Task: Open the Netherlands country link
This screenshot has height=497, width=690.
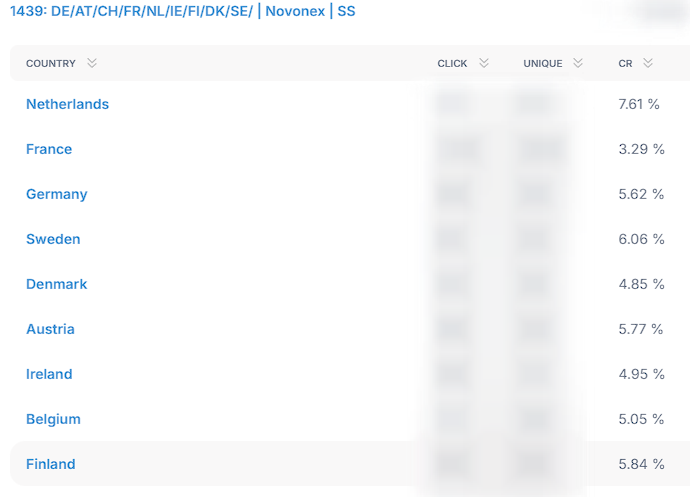Action: [67, 104]
